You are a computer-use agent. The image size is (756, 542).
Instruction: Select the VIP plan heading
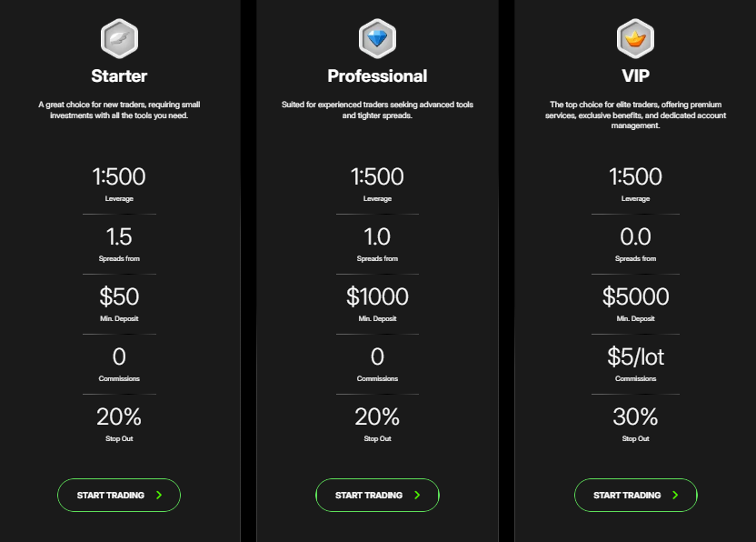coord(635,75)
